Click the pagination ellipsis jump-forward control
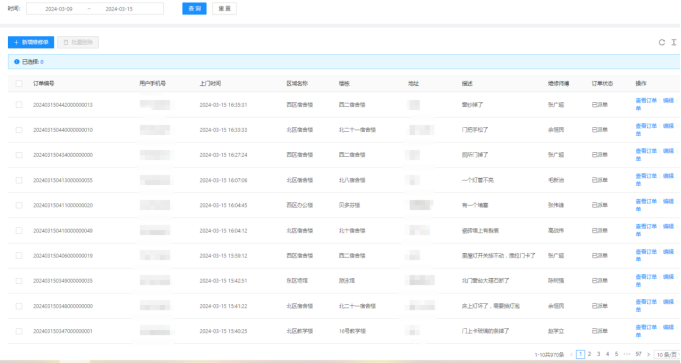Viewport: 681px width, 363px height. 627,354
